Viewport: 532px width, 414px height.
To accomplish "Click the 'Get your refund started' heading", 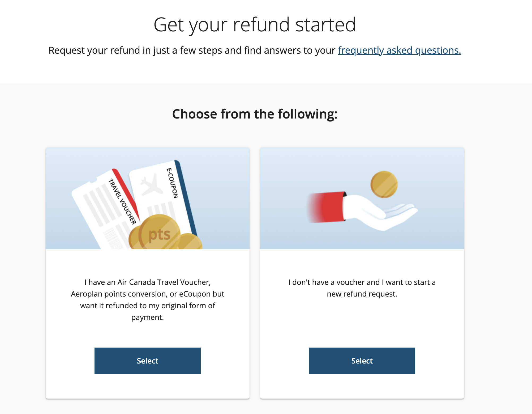I will tap(255, 24).
